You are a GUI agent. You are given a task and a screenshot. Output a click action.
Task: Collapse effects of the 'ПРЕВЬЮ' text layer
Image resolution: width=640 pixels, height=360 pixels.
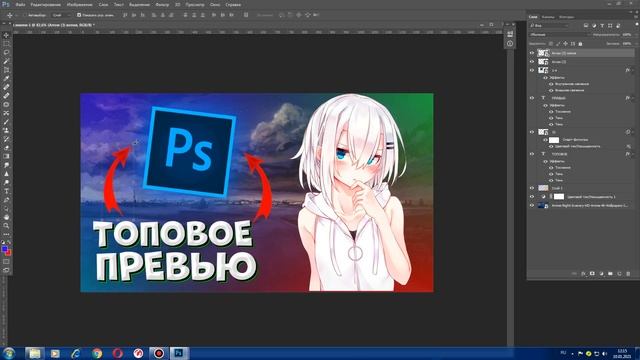(x=633, y=98)
